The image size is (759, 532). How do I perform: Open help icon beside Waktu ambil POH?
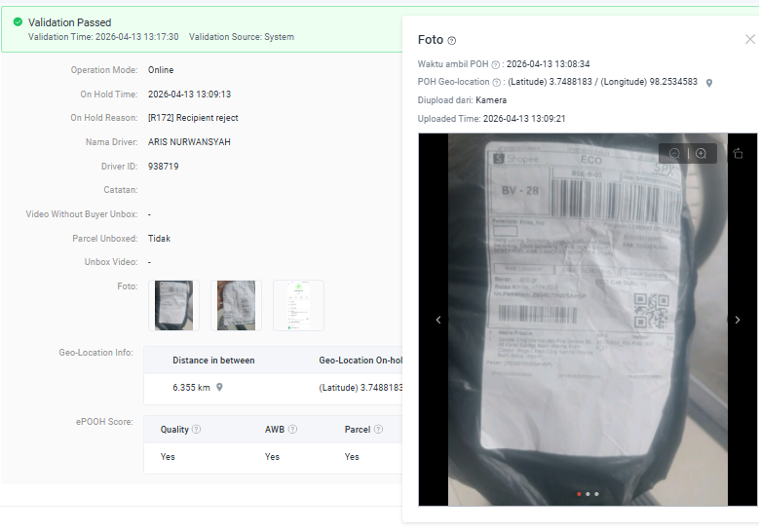pyautogui.click(x=495, y=65)
